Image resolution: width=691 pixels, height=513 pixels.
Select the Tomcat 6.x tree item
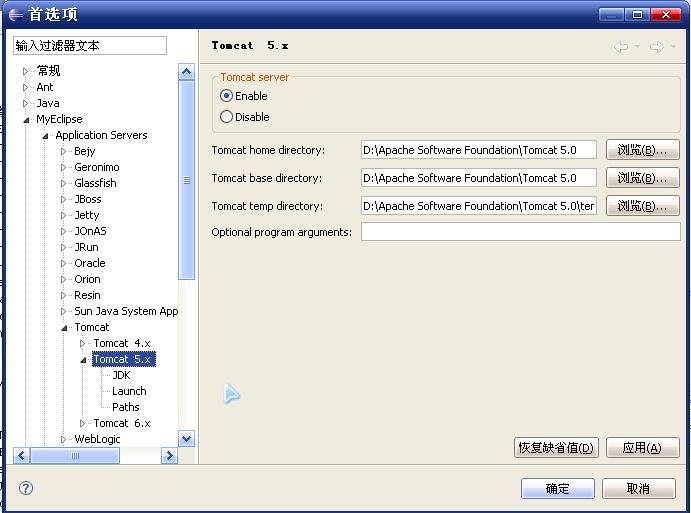coord(122,423)
